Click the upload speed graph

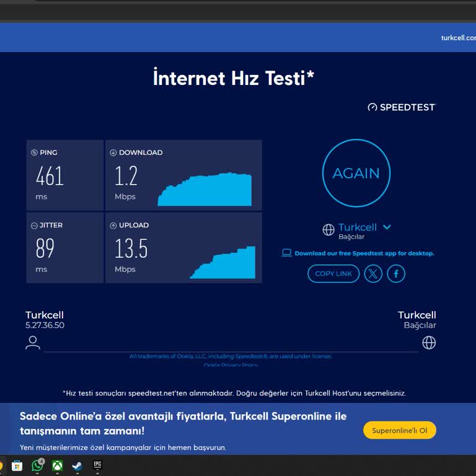(x=223, y=262)
